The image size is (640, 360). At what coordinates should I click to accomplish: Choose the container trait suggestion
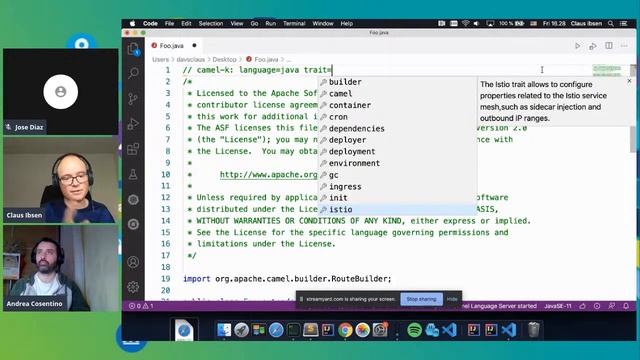tap(397, 105)
